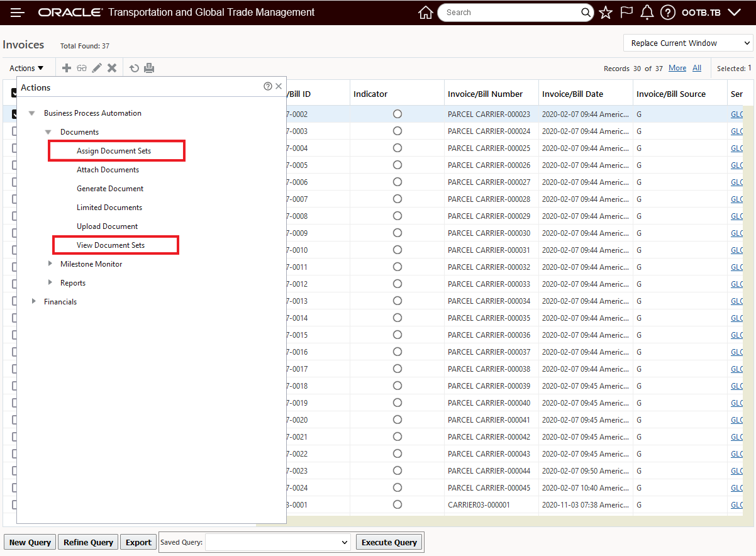Screen dimensions: 756x556
Task: Choose Generate Document from the Actions list
Action: point(110,188)
